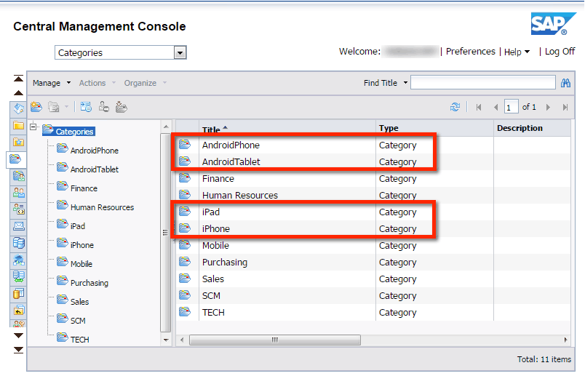Screen dimensions: 585x392
Task: Click the Preferences link
Action: [x=470, y=52]
